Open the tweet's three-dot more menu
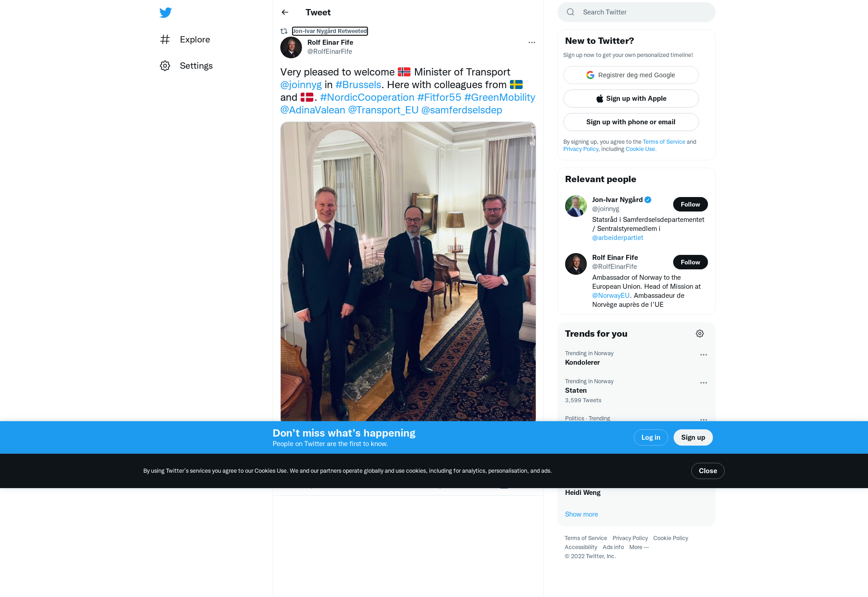 (532, 42)
